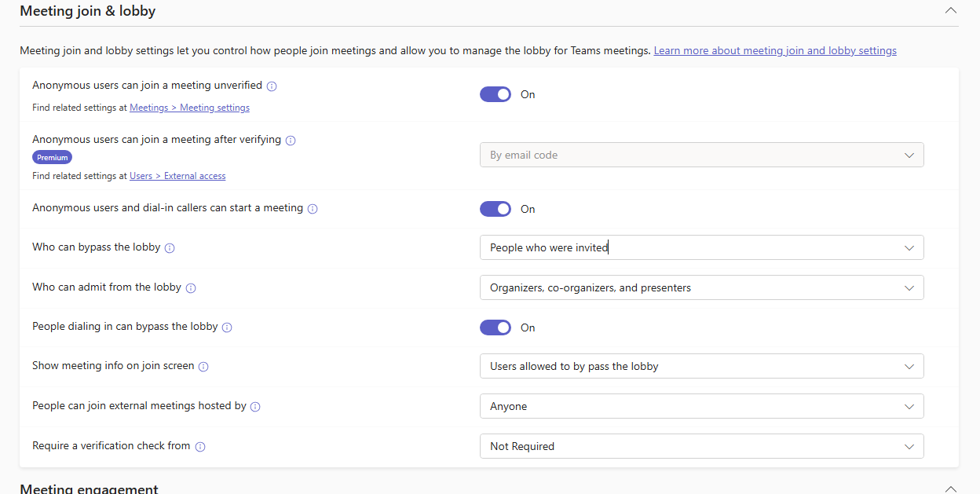
Task: Click info icon beside Who can bypass the lobby
Action: pyautogui.click(x=170, y=248)
